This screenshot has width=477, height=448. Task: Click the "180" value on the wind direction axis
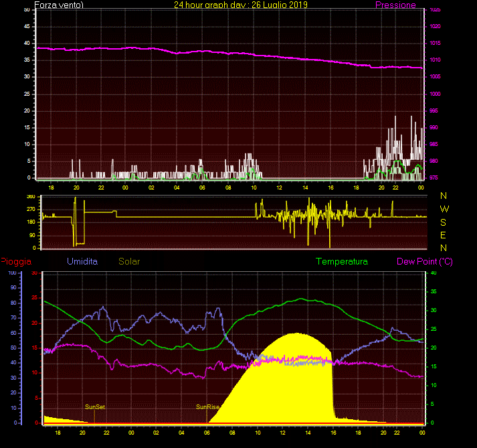pos(31,222)
